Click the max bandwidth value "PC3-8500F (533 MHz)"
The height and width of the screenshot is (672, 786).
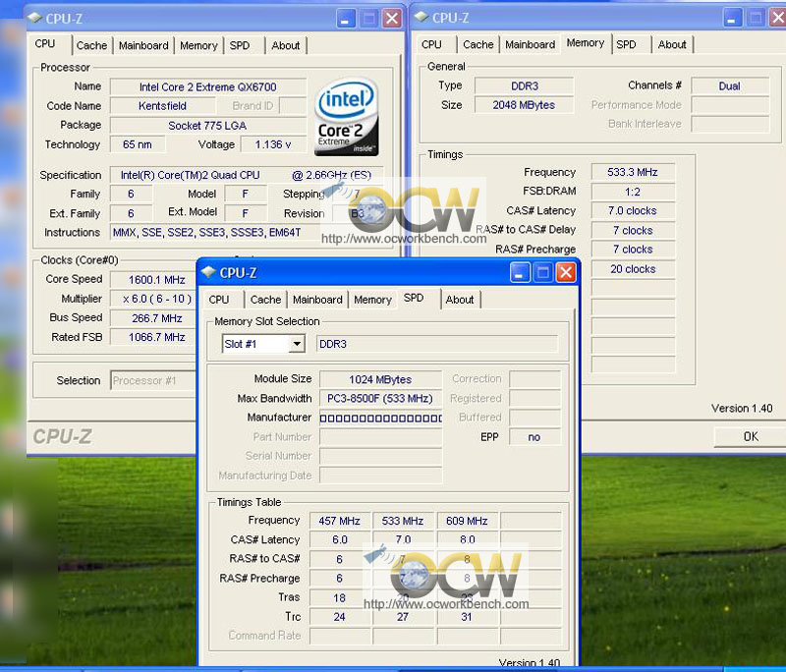[381, 399]
